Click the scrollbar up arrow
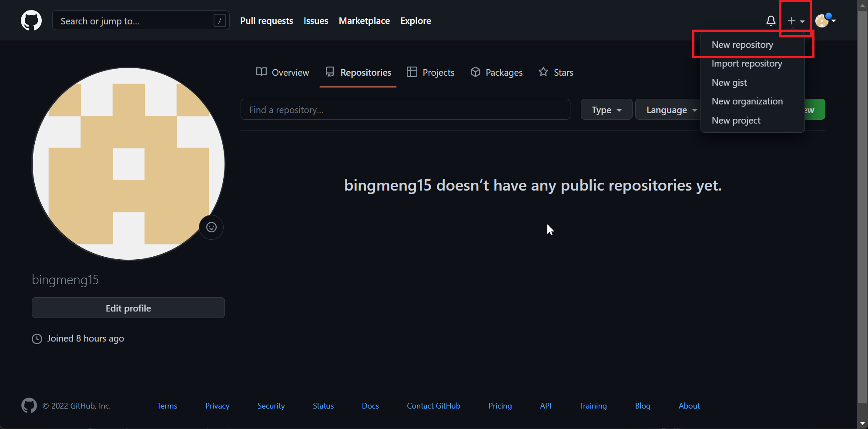Screen dimensions: 868x429 coord(862,5)
